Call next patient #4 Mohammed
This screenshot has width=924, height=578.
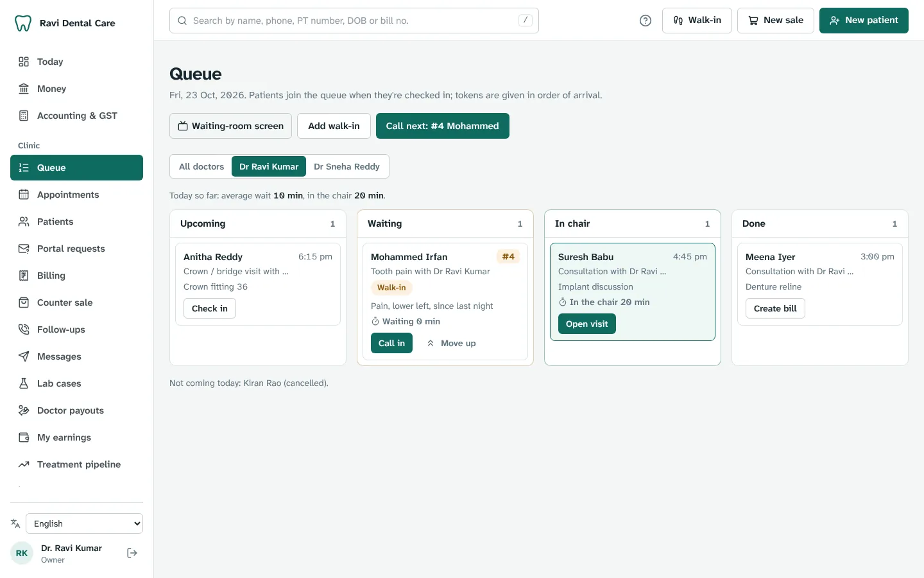tap(443, 126)
